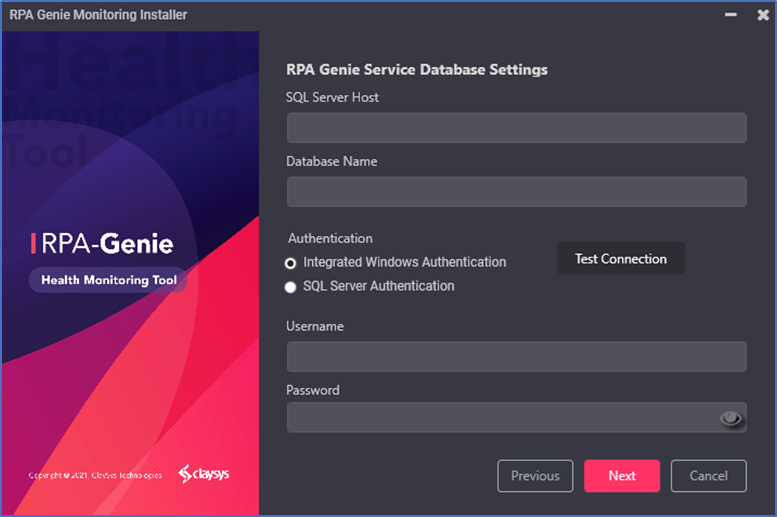This screenshot has width=777, height=517.
Task: Click the RPA-Genie logo
Action: [102, 243]
